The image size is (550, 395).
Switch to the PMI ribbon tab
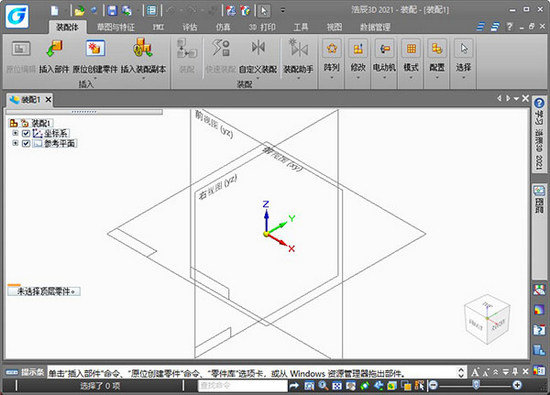pyautogui.click(x=158, y=27)
